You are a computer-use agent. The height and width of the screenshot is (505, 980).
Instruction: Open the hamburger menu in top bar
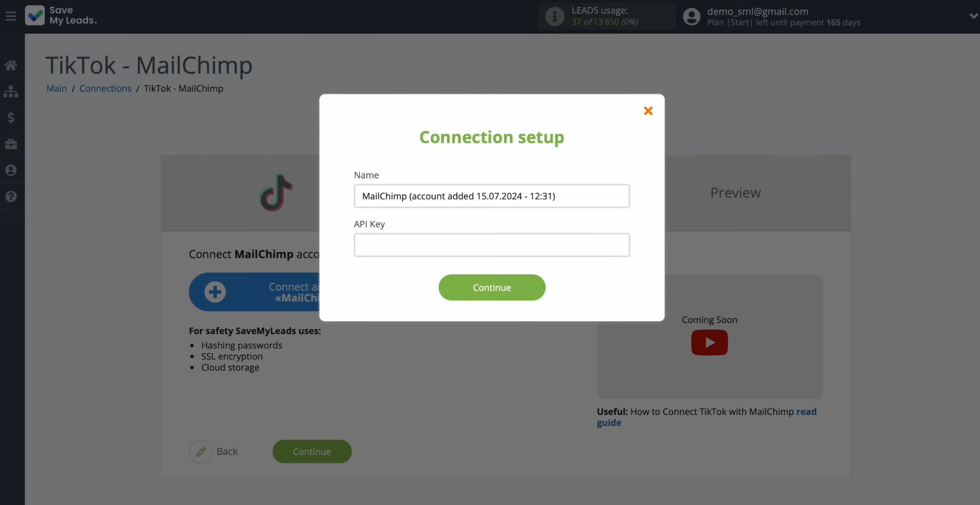[x=11, y=16]
